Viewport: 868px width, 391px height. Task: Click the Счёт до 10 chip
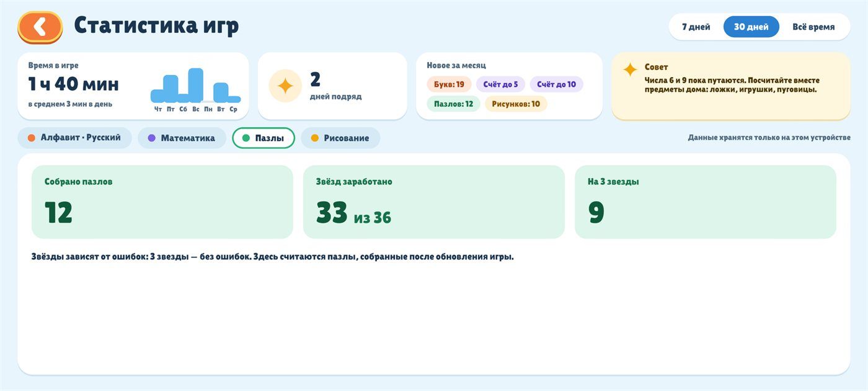556,84
